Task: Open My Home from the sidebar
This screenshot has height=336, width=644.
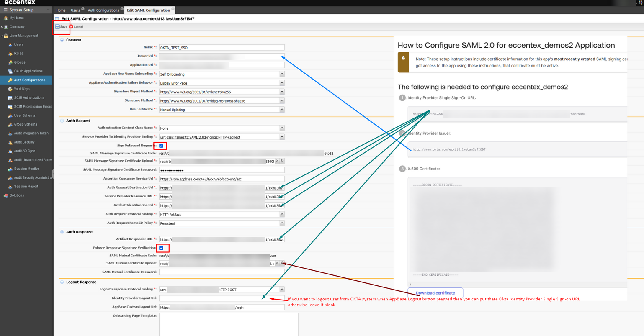Action: pyautogui.click(x=16, y=18)
